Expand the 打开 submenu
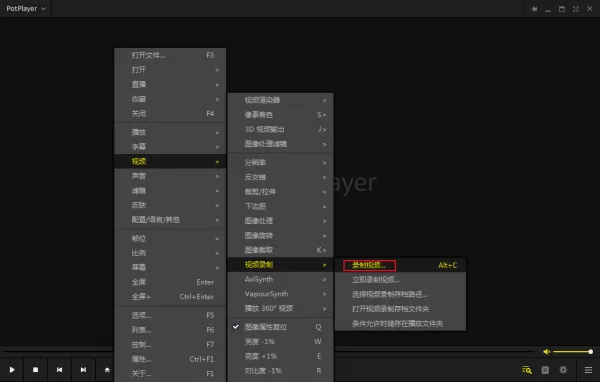600x382 pixels. point(170,70)
